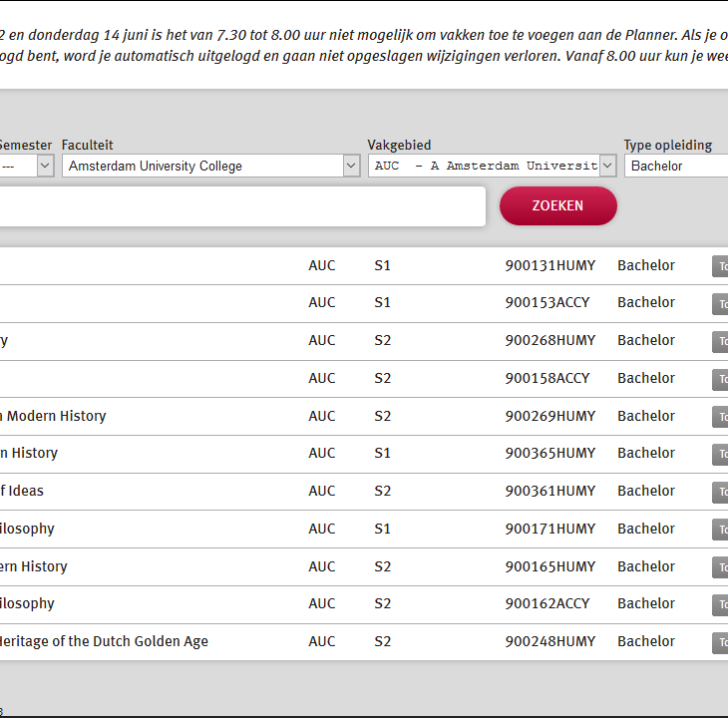The height and width of the screenshot is (718, 728).
Task: Select the course code 900165HUMY
Action: tap(549, 566)
